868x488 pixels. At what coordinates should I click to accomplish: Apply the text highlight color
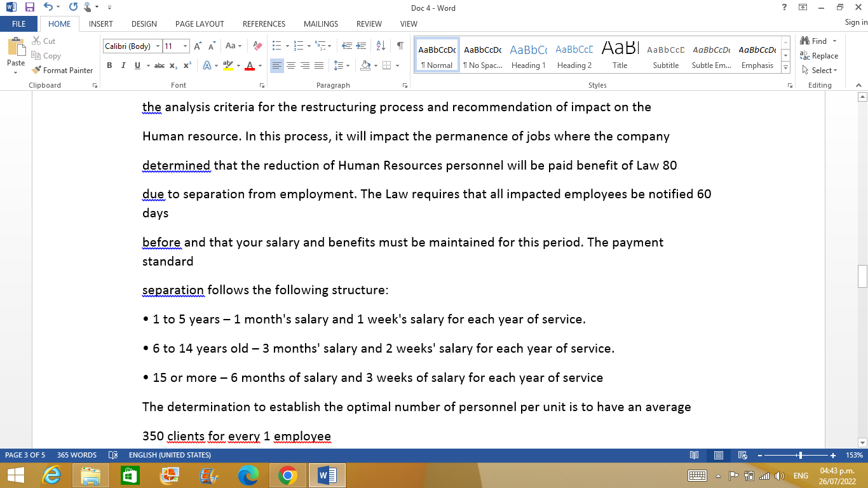(x=228, y=65)
